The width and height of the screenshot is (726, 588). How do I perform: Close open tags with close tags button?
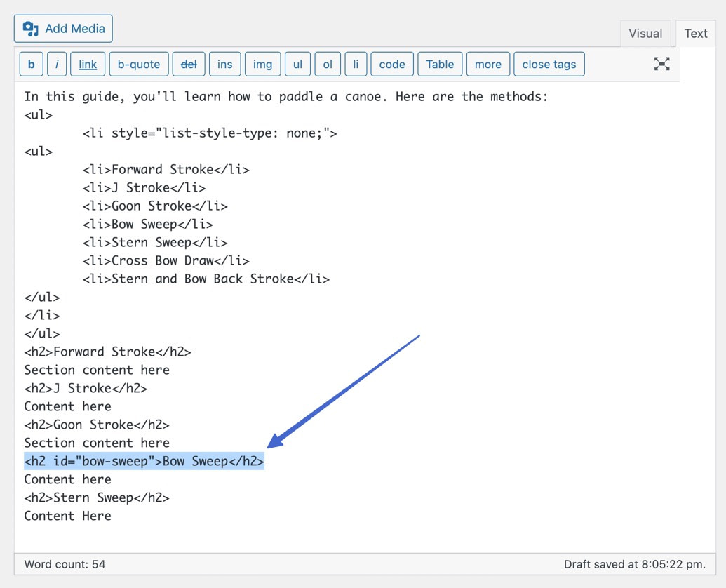pyautogui.click(x=549, y=64)
